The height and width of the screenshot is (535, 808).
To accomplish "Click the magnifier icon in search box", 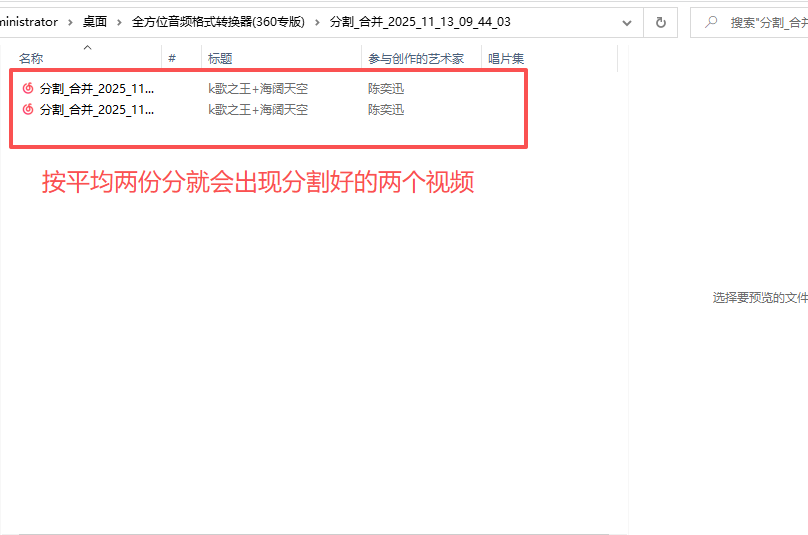I will coord(711,22).
